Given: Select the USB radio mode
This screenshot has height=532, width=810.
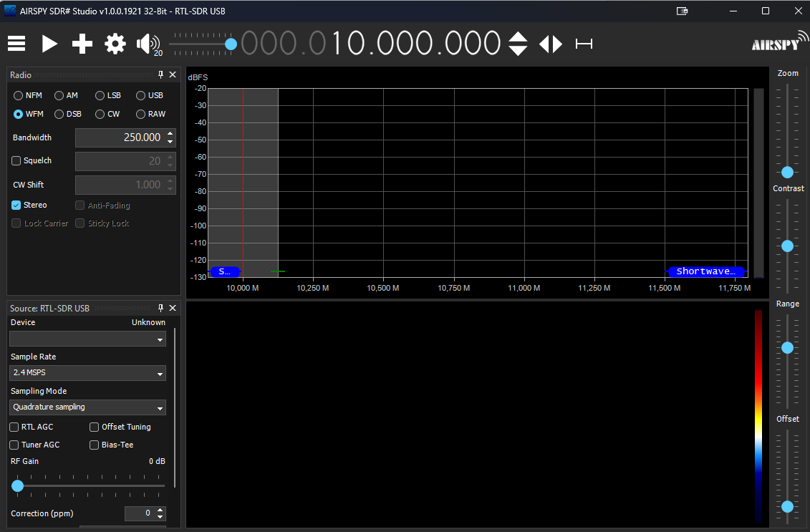Looking at the screenshot, I should point(141,95).
